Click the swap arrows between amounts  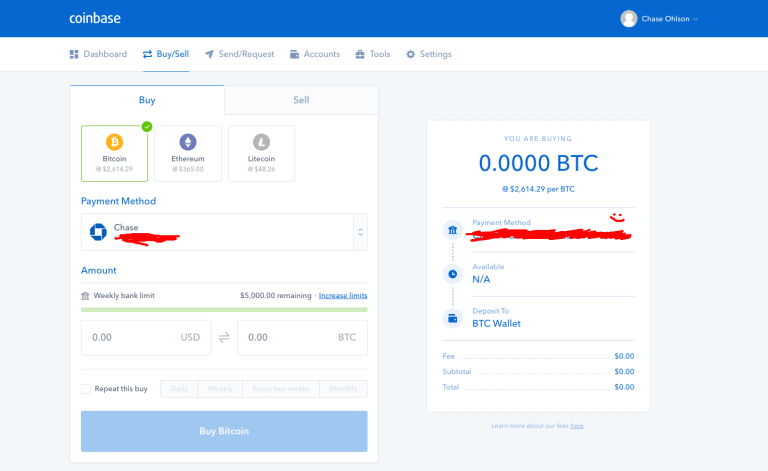[x=224, y=337]
